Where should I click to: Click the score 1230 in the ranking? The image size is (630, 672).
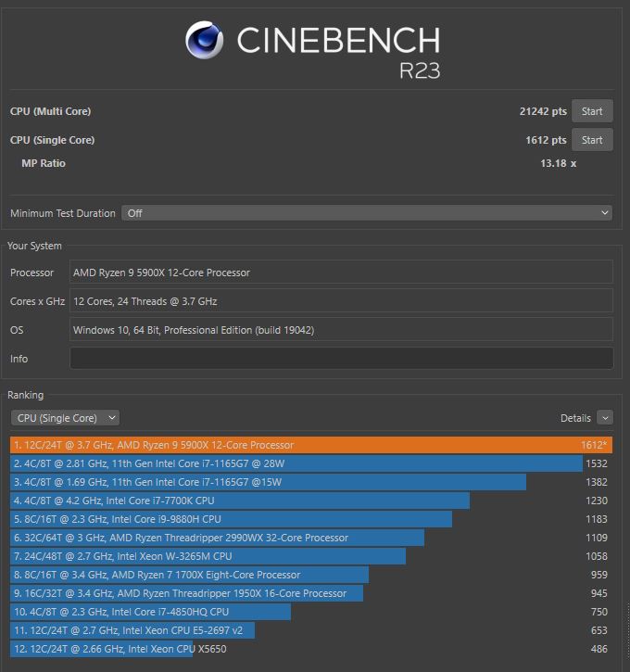pyautogui.click(x=597, y=501)
